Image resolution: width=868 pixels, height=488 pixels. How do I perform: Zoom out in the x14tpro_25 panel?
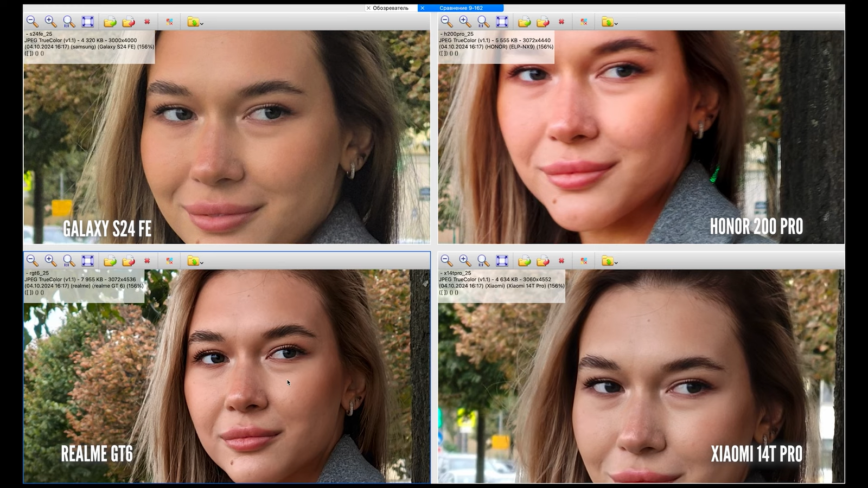pyautogui.click(x=446, y=261)
